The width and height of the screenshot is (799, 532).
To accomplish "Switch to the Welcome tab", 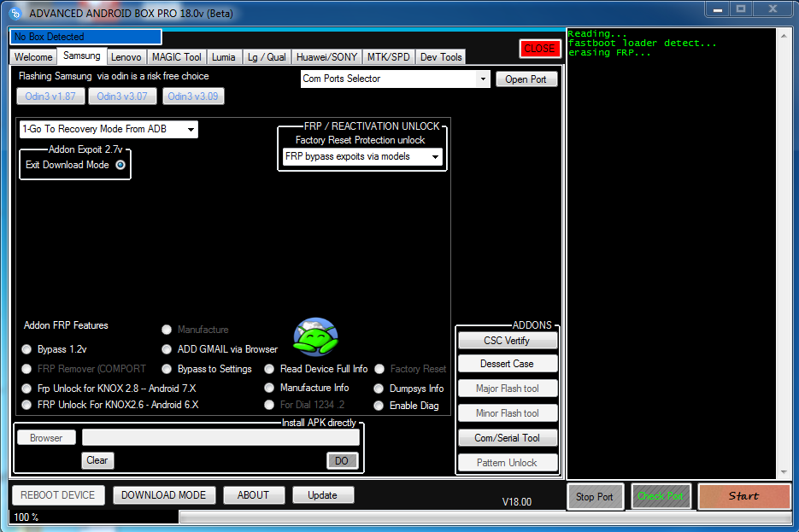I will (x=33, y=57).
